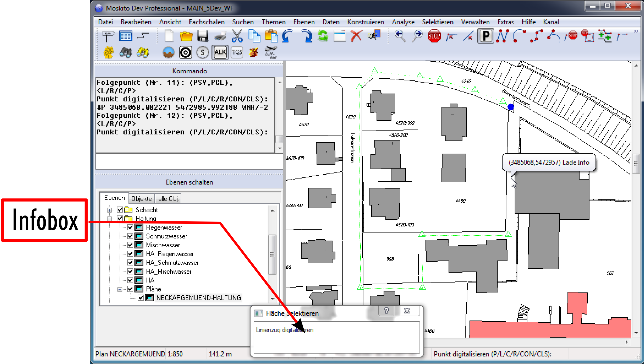The height and width of the screenshot is (364, 644).
Task: Collapse the Haltung folder node
Action: tap(109, 218)
